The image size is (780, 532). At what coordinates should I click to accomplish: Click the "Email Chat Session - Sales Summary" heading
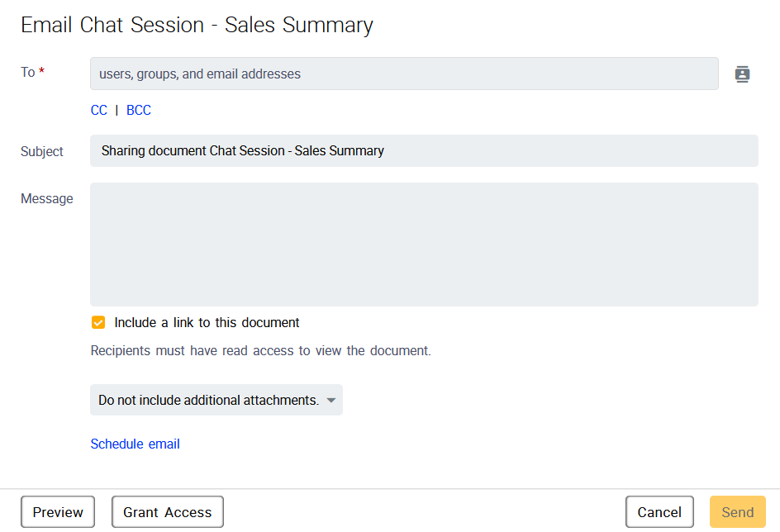[197, 26]
